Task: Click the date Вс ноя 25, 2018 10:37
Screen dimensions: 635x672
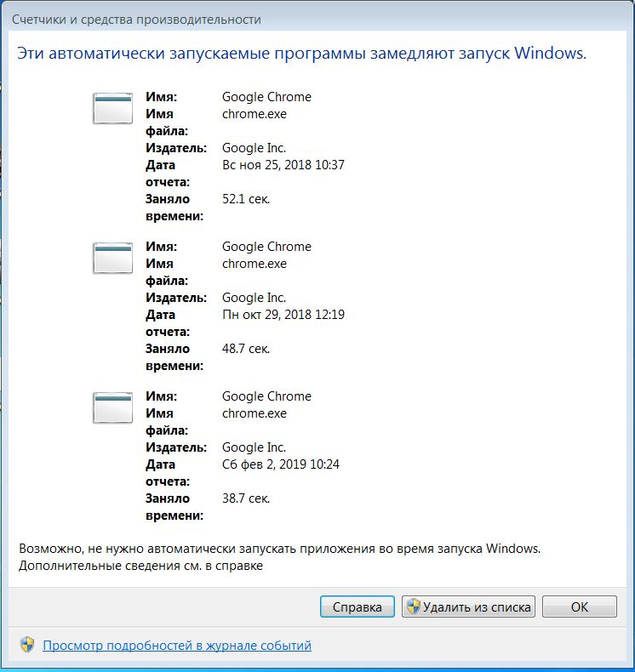Action: pos(283,165)
